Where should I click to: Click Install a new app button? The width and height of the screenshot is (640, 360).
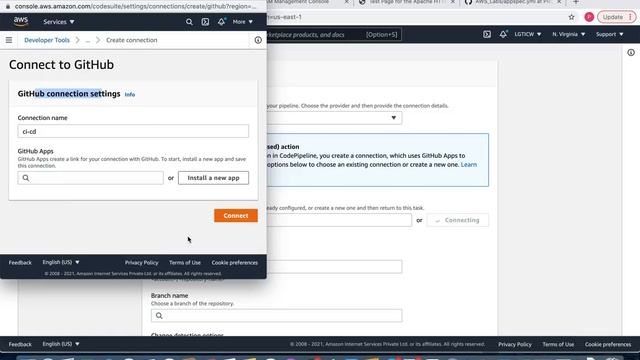pyautogui.click(x=213, y=178)
